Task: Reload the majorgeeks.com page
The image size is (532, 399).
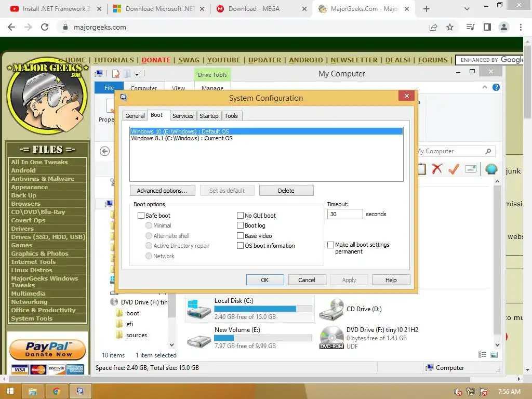Action: pyautogui.click(x=45, y=27)
